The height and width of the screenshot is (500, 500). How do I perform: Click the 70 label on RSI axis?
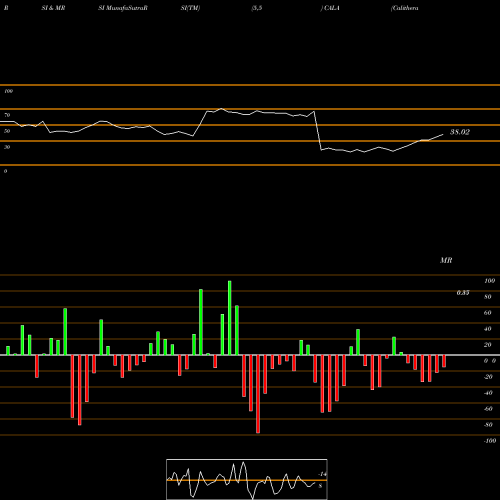point(7,115)
